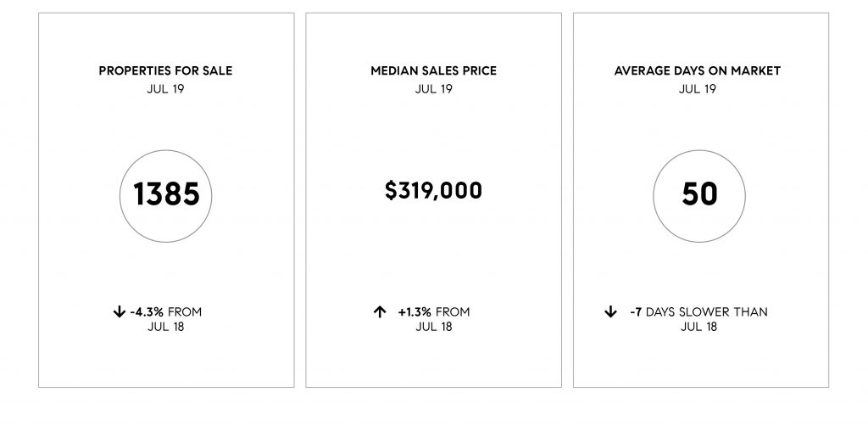868x426 pixels.
Task: Select the $319,000 price figure
Action: [433, 191]
